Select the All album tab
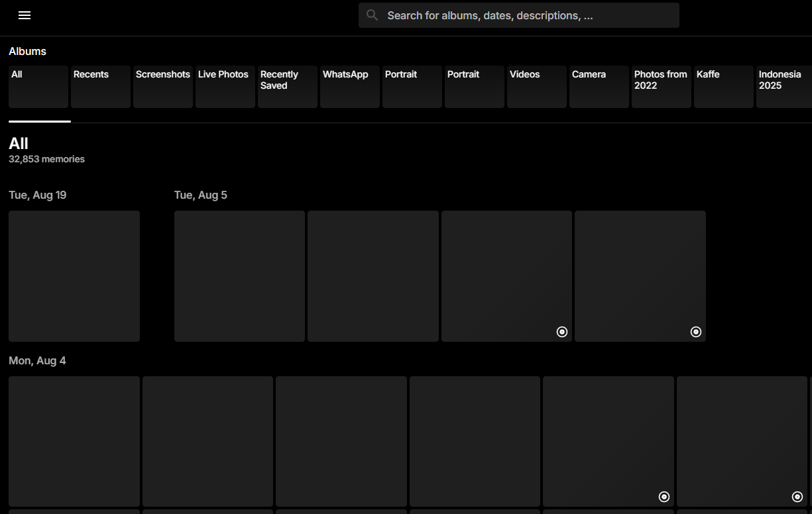Image resolution: width=812 pixels, height=514 pixels. pyautogui.click(x=38, y=87)
